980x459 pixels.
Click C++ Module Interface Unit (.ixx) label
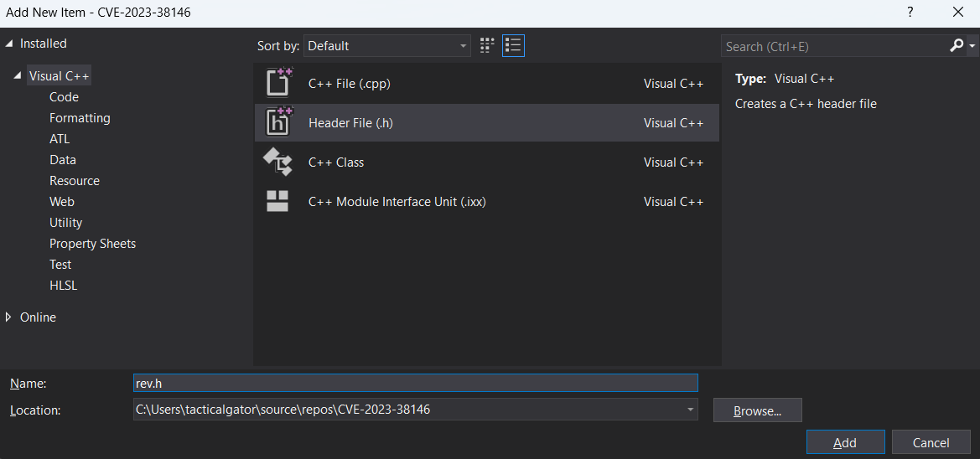pyautogui.click(x=397, y=202)
